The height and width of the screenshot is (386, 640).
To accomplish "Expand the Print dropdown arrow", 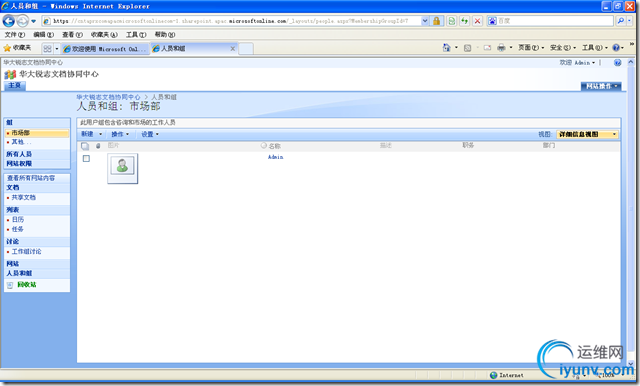I will pyautogui.click(x=511, y=48).
